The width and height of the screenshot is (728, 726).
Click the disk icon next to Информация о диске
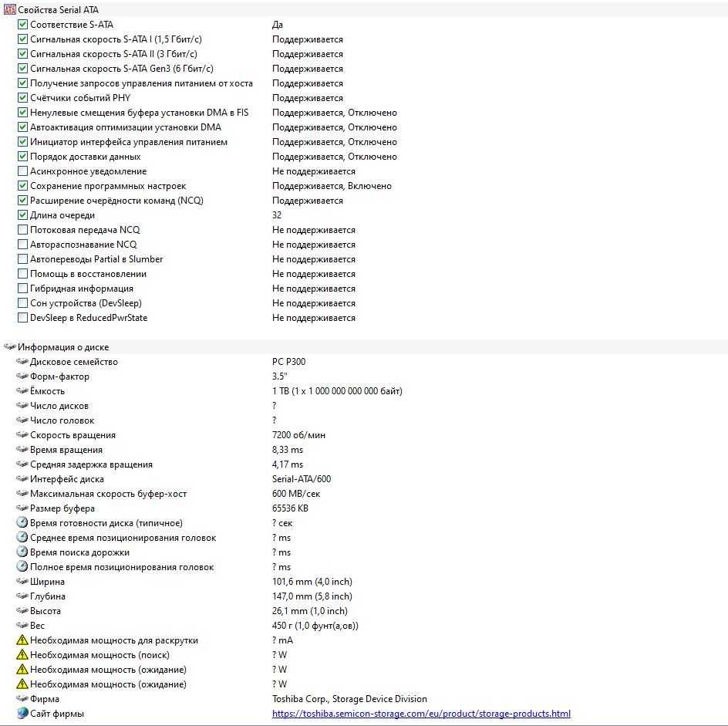click(x=10, y=346)
